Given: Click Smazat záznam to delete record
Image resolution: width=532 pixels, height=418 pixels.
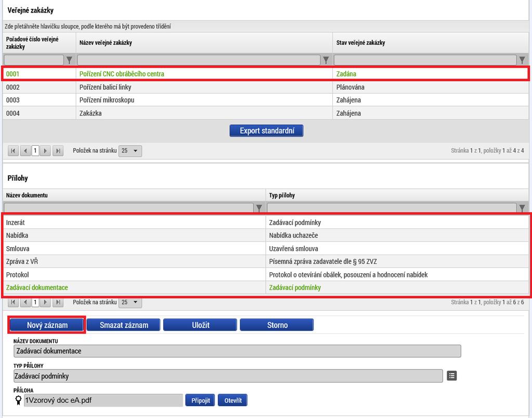Looking at the screenshot, I should pos(123,325).
